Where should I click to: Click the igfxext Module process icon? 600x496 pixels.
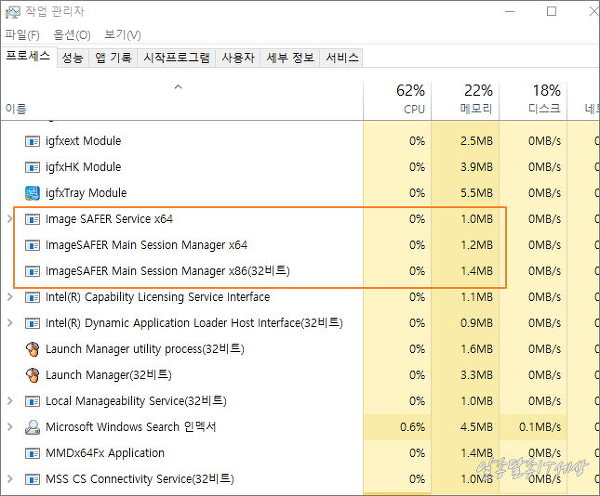click(32, 141)
